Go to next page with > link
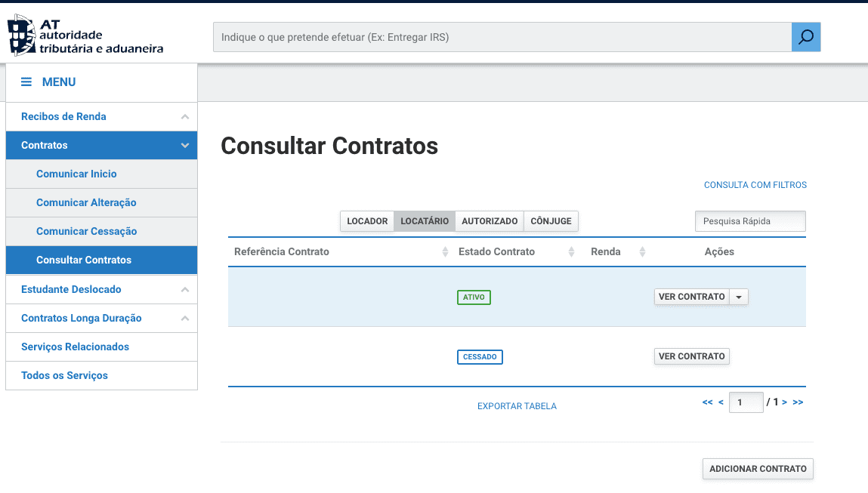 pos(784,402)
